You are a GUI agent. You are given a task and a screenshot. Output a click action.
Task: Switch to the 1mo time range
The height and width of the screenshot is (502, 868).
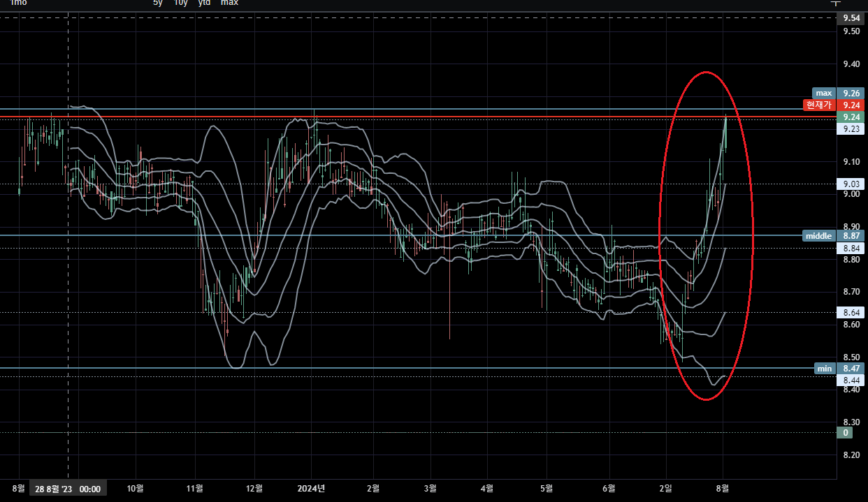coord(17,3)
